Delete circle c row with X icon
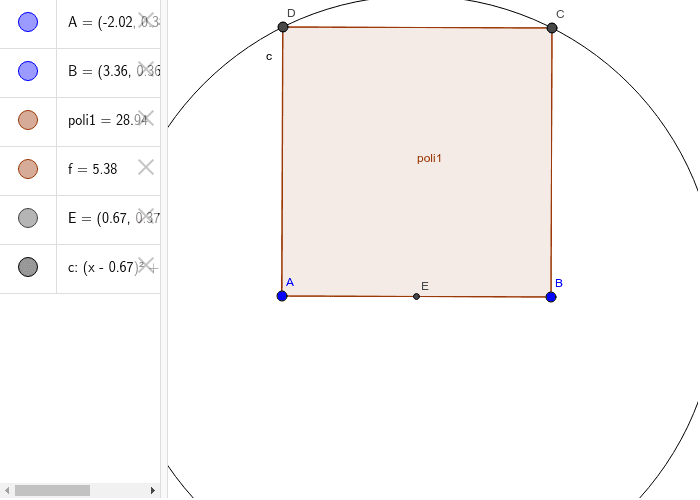Image resolution: width=700 pixels, height=500 pixels. 146,266
